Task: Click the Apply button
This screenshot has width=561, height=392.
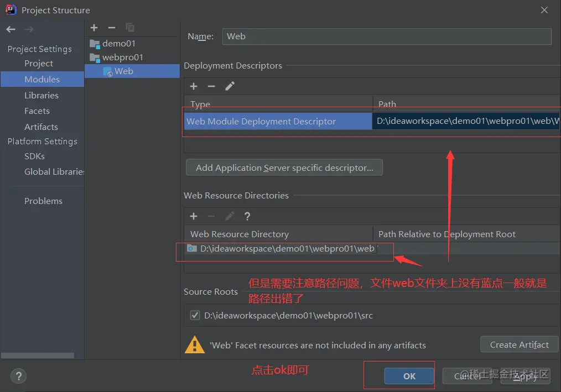Action: tap(525, 376)
